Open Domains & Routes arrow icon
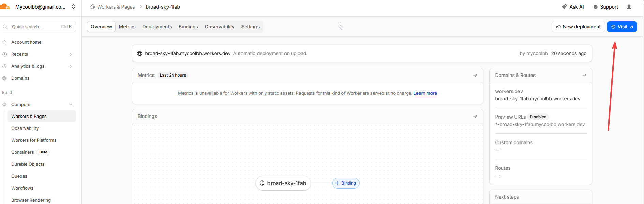The image size is (644, 204). pos(584,75)
